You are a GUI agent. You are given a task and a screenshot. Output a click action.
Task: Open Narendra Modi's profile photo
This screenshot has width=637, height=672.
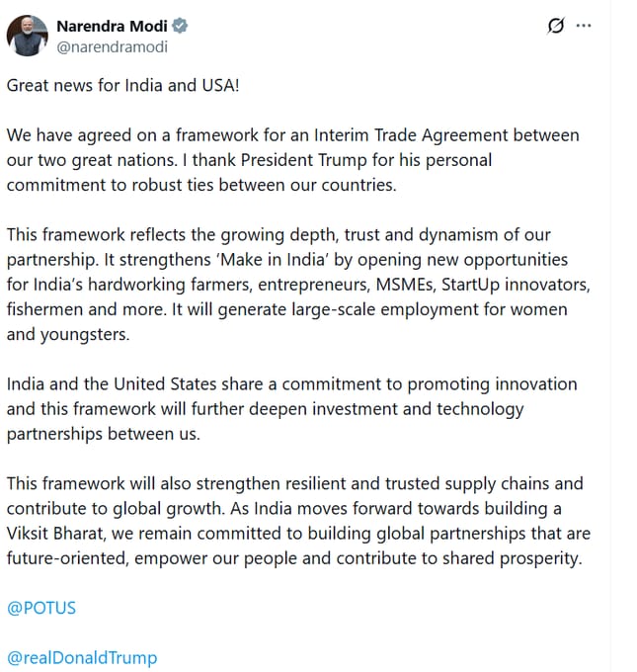point(28,36)
